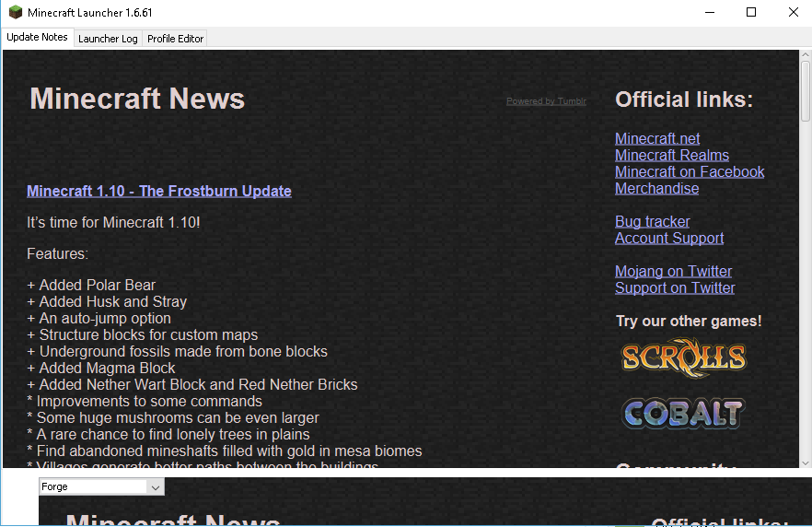The height and width of the screenshot is (527, 812).
Task: Click the Minecraft grass block app icon
Action: 16,12
